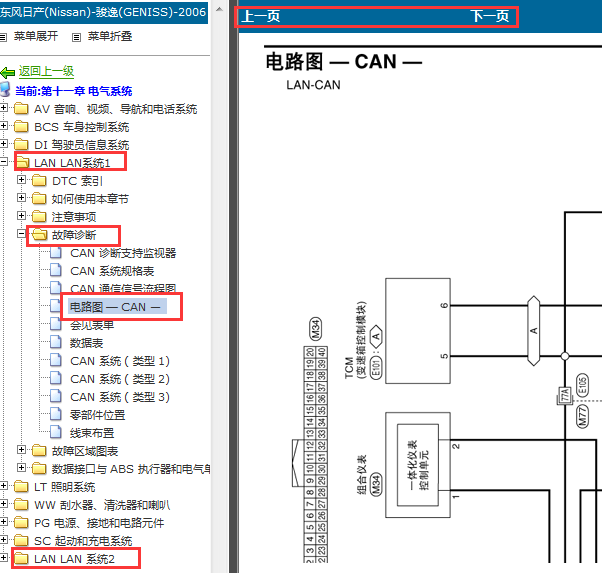Go to next page with 下一页
Image resolution: width=602 pixels, height=573 pixels.
[490, 16]
